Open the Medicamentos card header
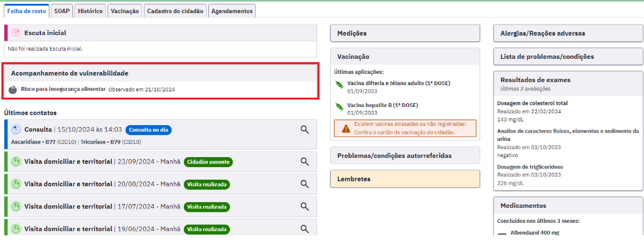Viewport: 644px width, 241px height. coord(568,205)
